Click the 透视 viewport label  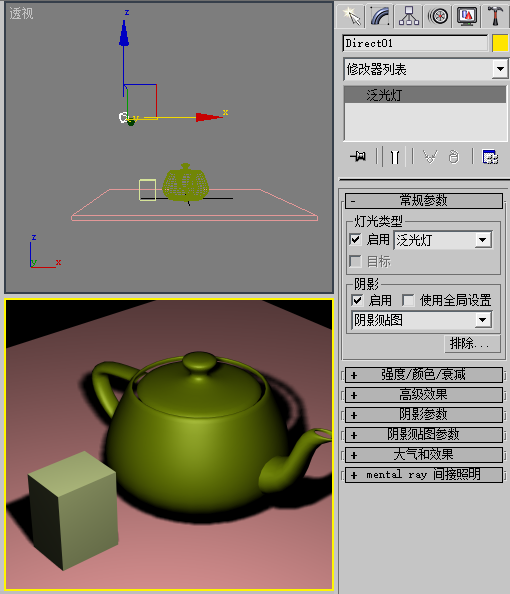point(21,14)
